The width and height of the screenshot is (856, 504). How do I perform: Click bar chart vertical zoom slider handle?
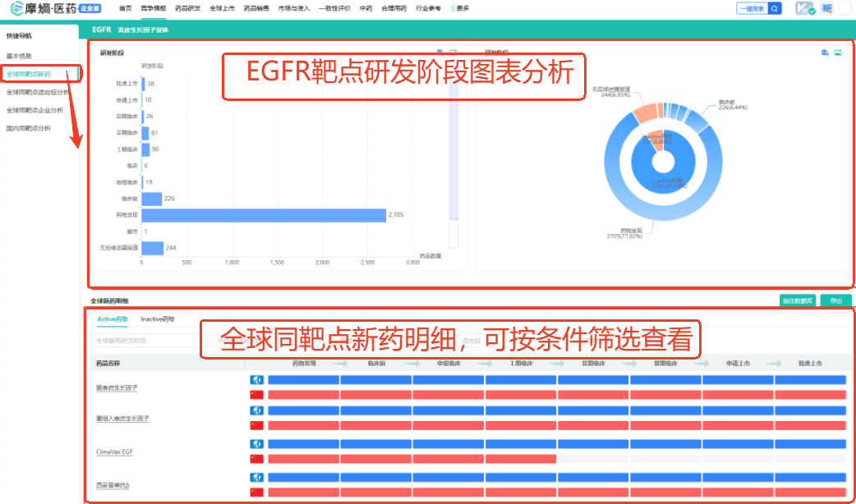(x=453, y=220)
